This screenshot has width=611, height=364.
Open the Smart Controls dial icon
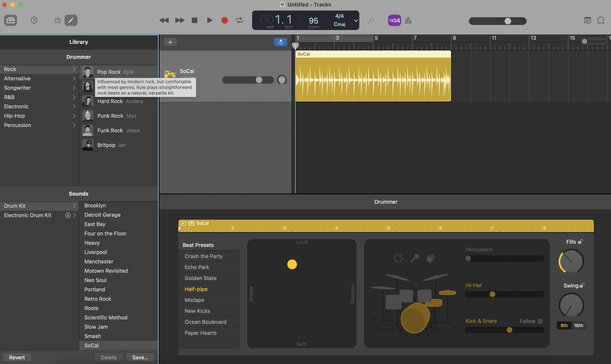(x=57, y=20)
